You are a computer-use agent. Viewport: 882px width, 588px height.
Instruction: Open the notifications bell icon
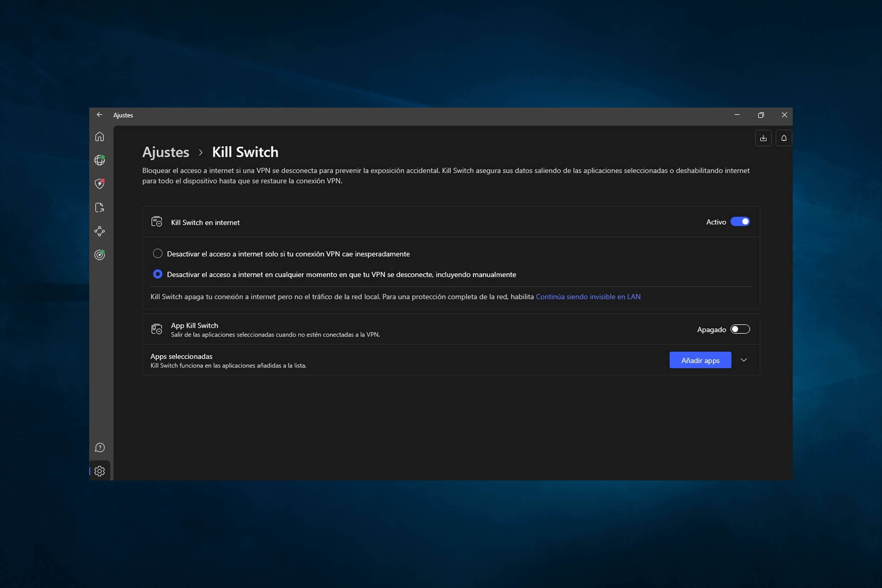tap(784, 138)
